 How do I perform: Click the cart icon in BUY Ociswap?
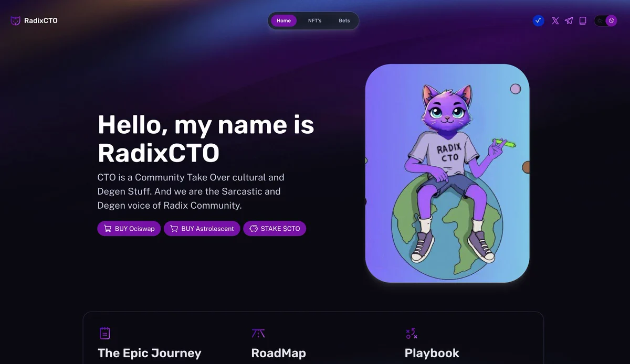108,229
